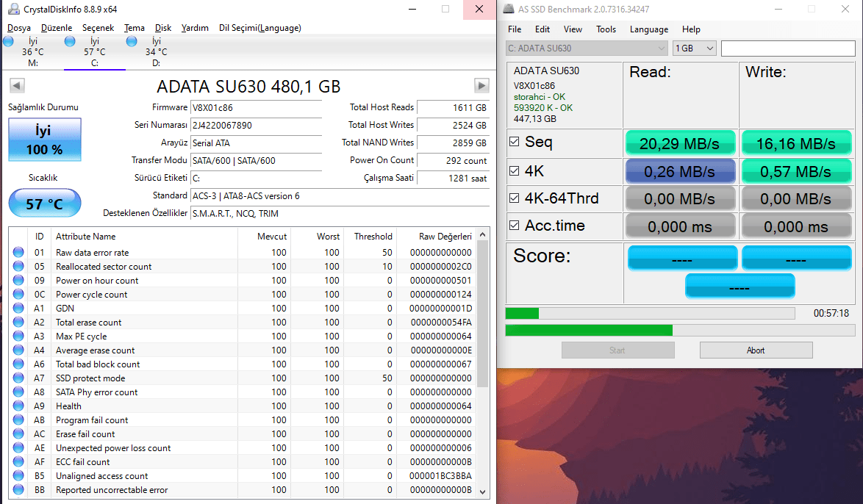863x504 pixels.
Task: Click the status orb for Average erase count
Action: click(x=18, y=350)
